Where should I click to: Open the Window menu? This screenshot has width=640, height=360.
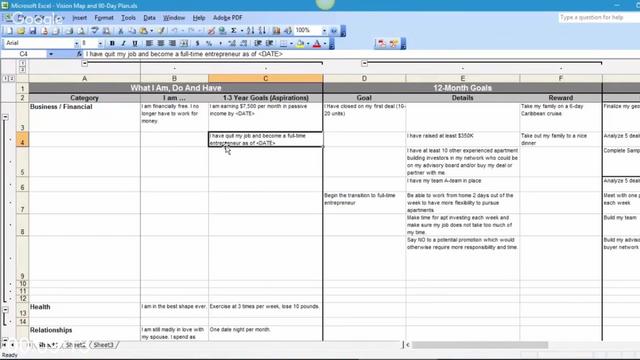[174, 18]
